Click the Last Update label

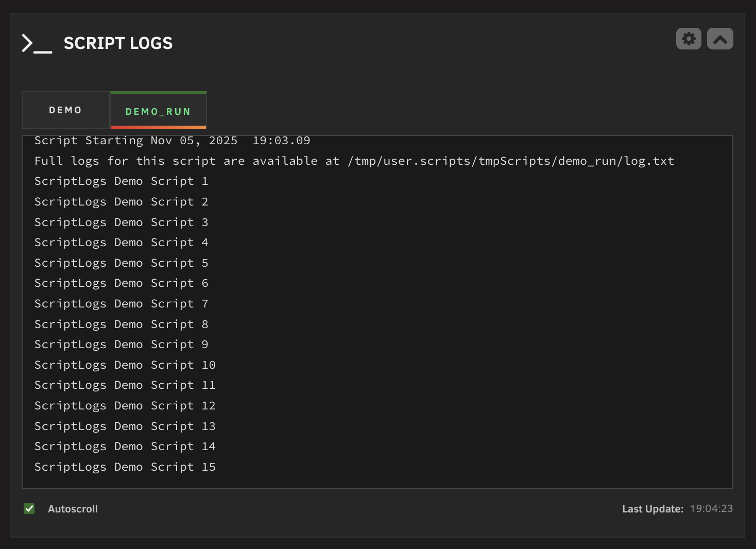pos(652,509)
